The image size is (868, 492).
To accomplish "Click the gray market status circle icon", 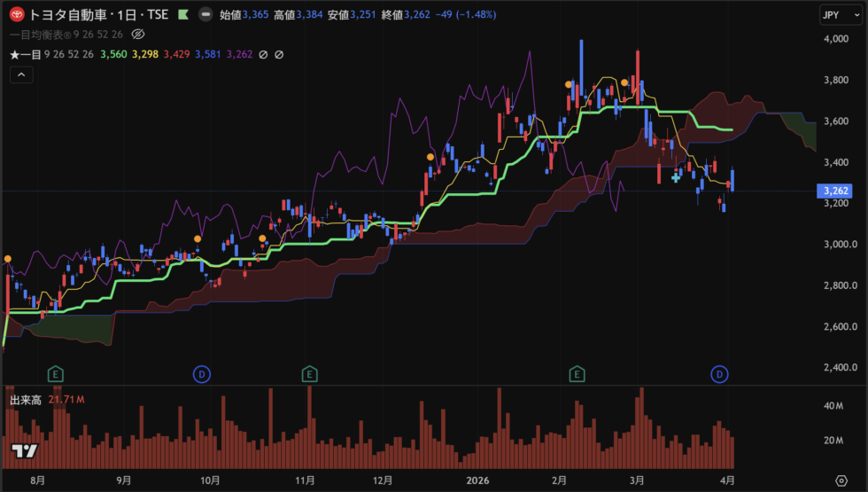I will click(205, 14).
